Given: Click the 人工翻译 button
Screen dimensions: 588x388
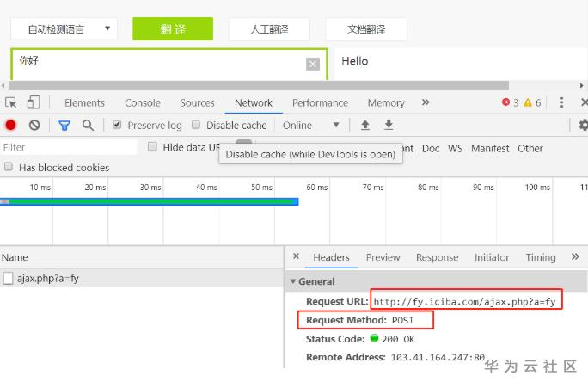Looking at the screenshot, I should click(269, 29).
